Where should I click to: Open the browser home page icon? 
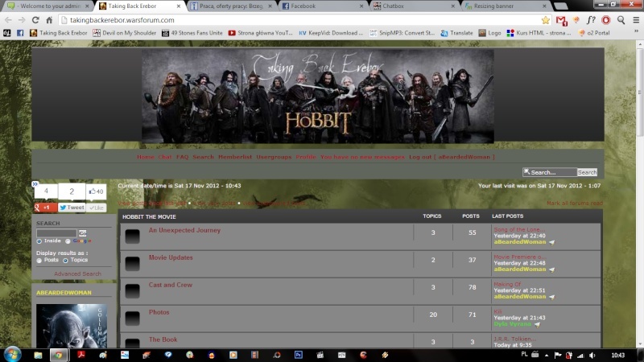tap(49, 20)
